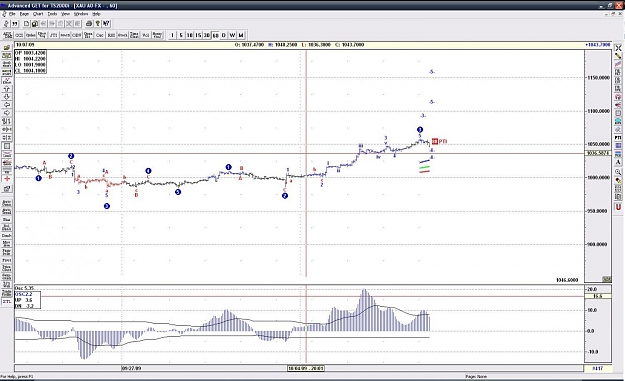This screenshot has width=625, height=381.
Task: Click the OSC 2.2 oscillator readout box
Action: pyautogui.click(x=28, y=300)
